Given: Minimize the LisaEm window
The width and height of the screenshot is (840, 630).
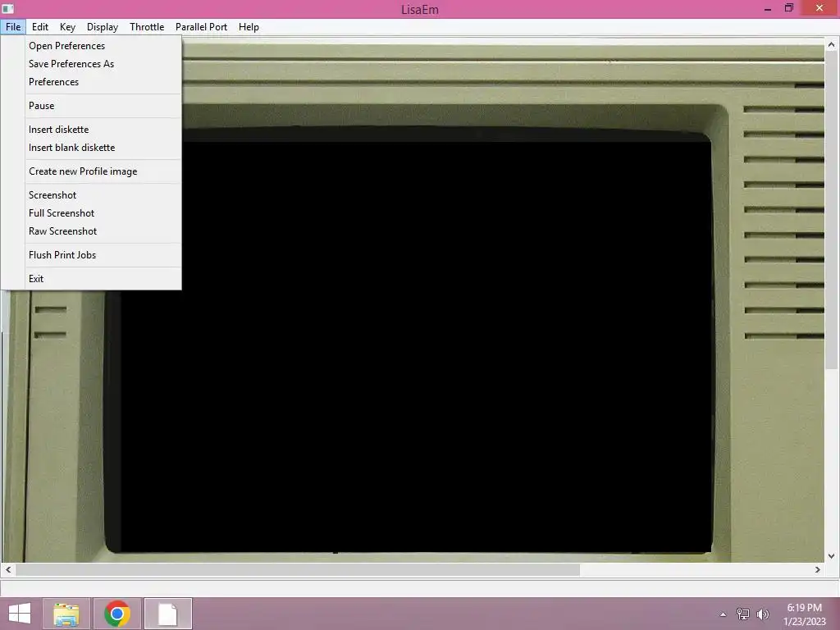Looking at the screenshot, I should pyautogui.click(x=768, y=8).
